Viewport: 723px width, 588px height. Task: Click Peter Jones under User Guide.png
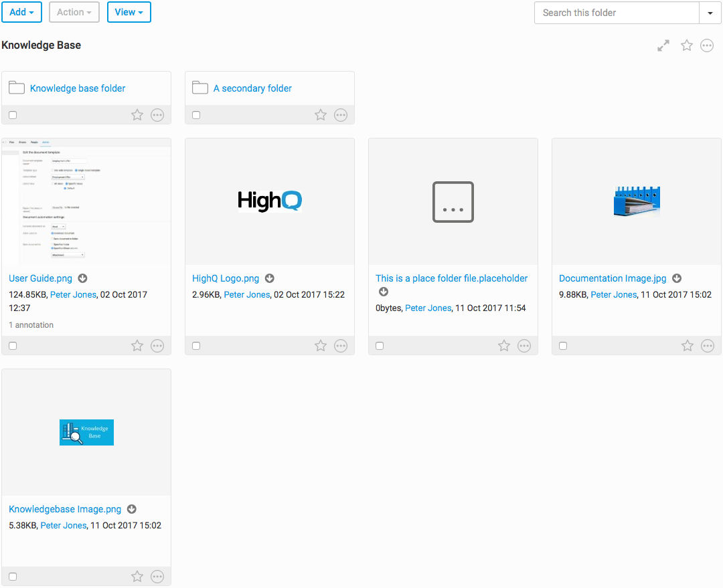point(74,294)
